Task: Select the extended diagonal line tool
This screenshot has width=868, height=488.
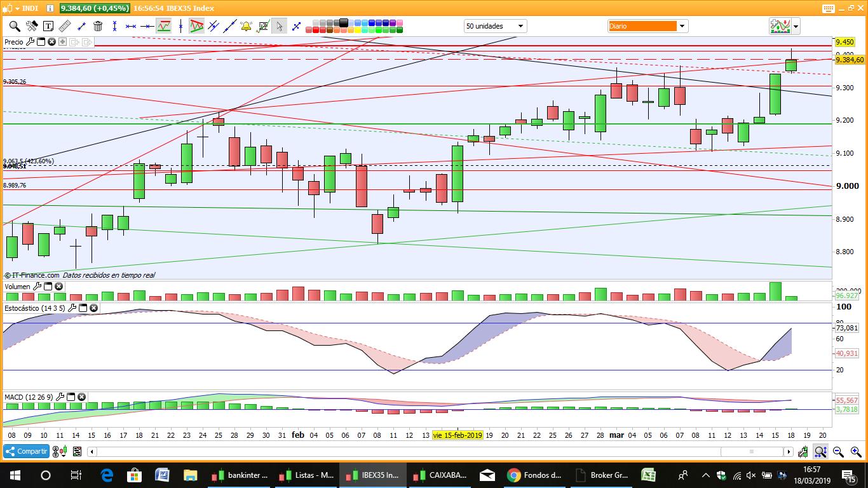Action: 230,26
